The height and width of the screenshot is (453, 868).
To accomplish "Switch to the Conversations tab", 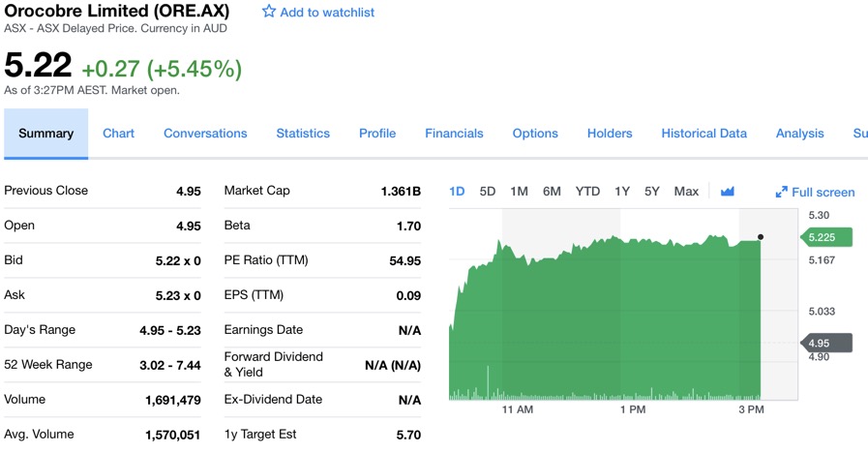I will point(205,134).
